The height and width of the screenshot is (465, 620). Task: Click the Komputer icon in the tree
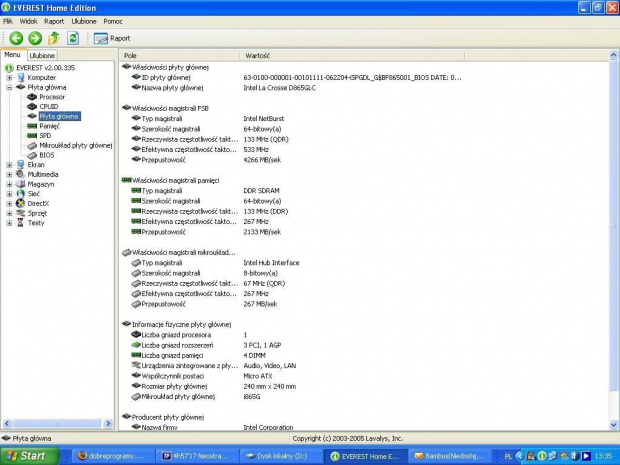[21, 78]
